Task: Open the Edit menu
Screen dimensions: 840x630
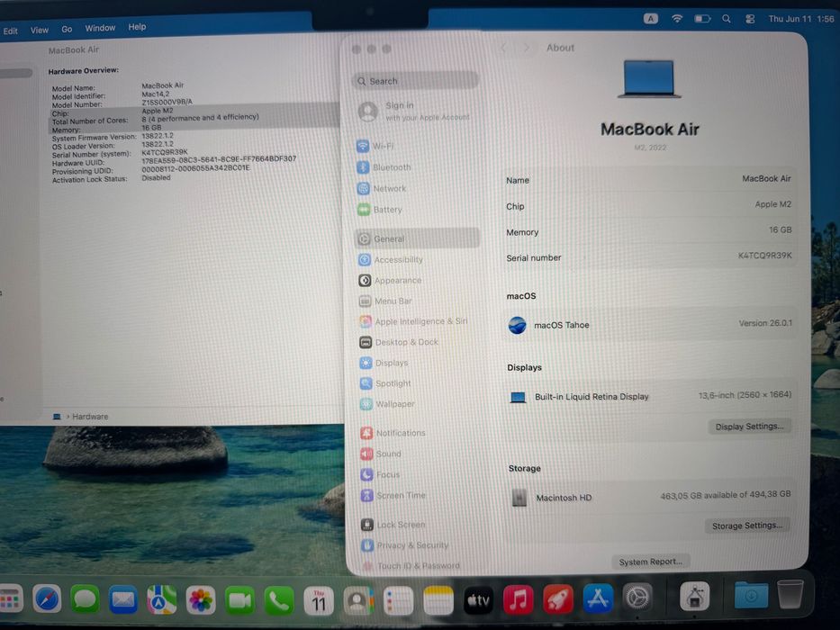Action: point(10,31)
